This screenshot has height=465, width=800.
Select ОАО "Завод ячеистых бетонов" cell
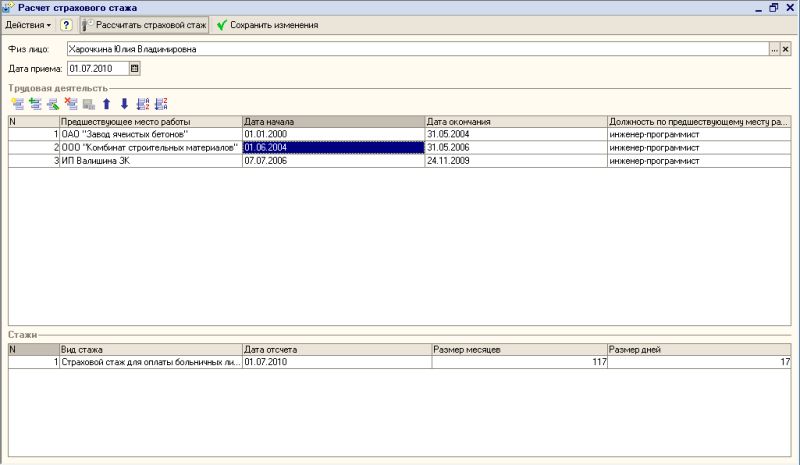(151, 134)
